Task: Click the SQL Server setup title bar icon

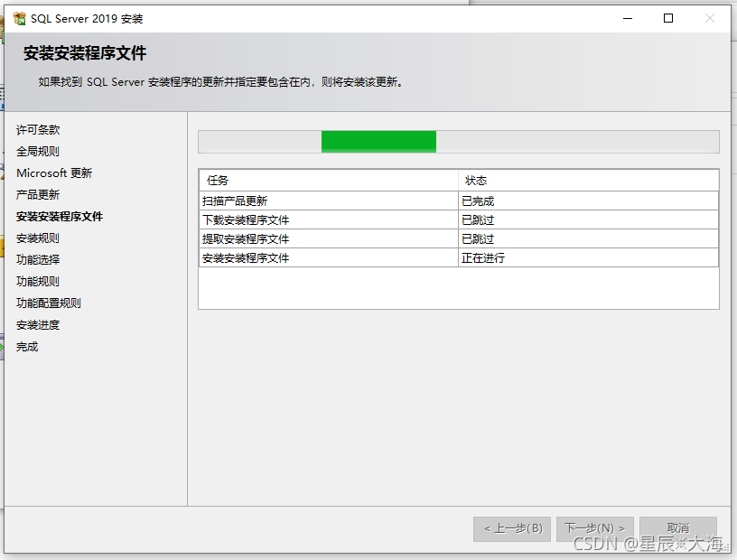Action: (x=19, y=18)
